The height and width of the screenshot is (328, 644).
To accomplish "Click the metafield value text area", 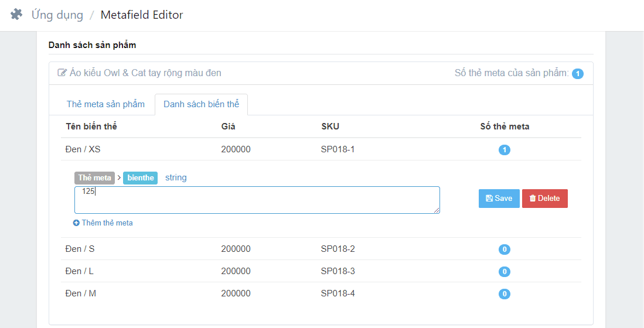I will (x=257, y=200).
